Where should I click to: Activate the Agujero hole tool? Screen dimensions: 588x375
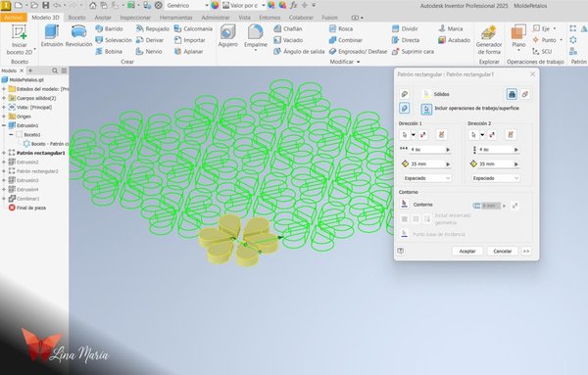228,36
